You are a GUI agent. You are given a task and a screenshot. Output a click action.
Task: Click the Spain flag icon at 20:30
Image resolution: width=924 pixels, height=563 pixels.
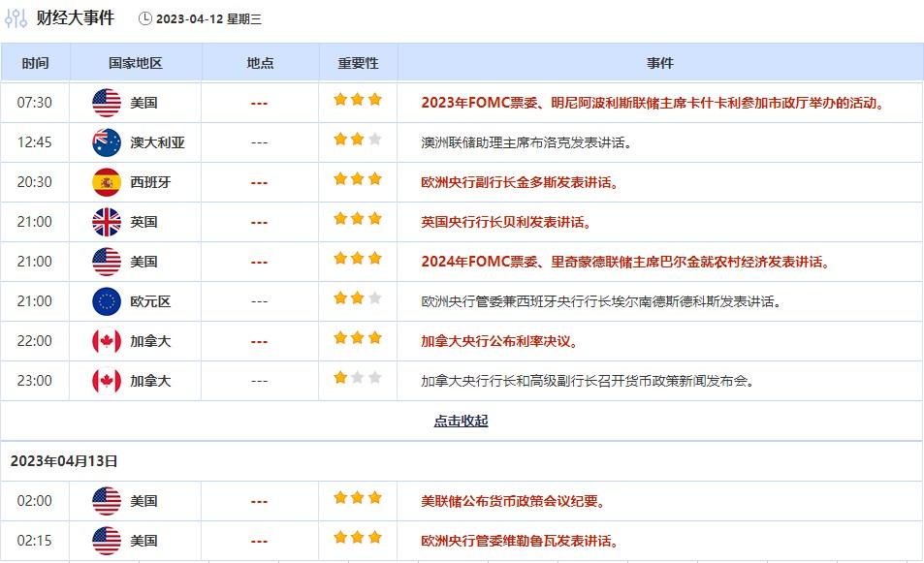[x=107, y=182]
